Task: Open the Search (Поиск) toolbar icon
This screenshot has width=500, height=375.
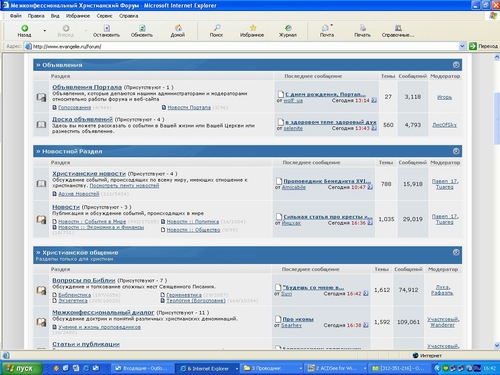Action: click(217, 28)
